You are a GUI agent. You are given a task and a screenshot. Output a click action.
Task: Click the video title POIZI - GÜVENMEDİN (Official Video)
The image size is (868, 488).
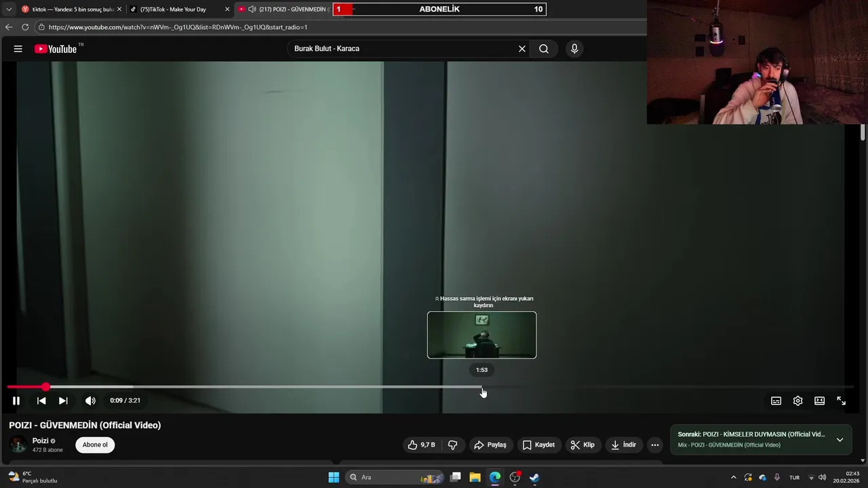(85, 425)
